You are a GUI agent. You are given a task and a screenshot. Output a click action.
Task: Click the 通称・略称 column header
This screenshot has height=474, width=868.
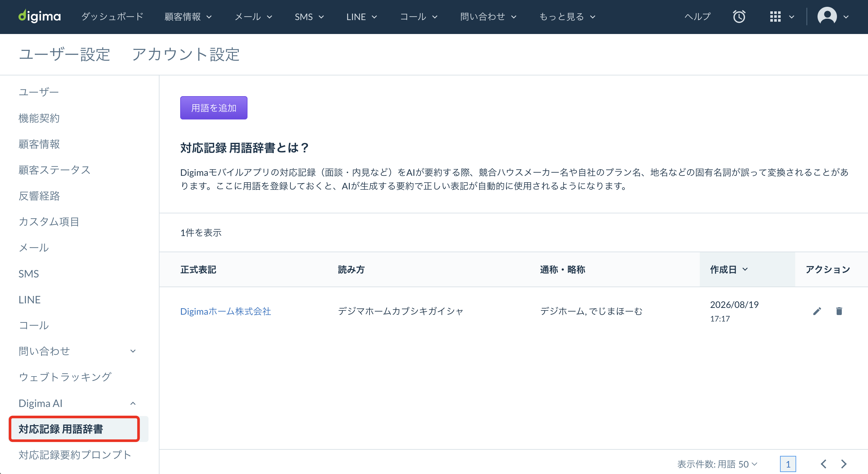click(x=562, y=269)
